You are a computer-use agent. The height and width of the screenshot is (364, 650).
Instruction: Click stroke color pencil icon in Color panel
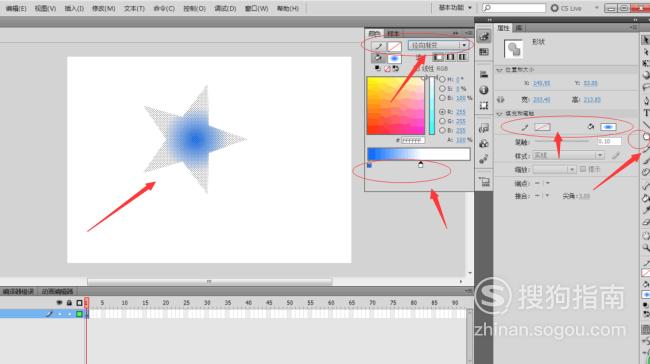pos(378,46)
